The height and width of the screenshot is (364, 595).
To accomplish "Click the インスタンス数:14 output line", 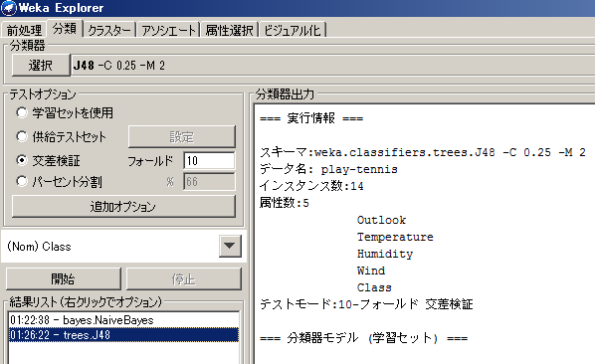I will pos(311,186).
